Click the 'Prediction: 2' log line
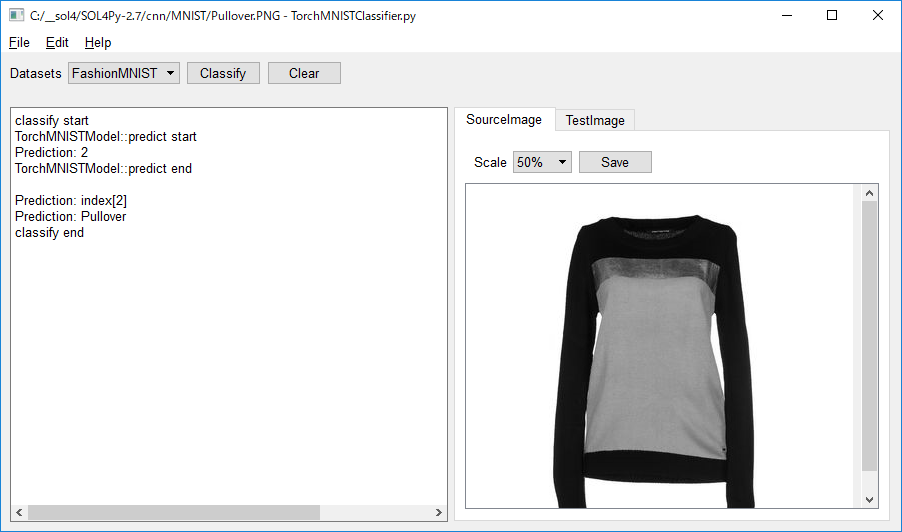Screen dimensions: 902x532 51,152
